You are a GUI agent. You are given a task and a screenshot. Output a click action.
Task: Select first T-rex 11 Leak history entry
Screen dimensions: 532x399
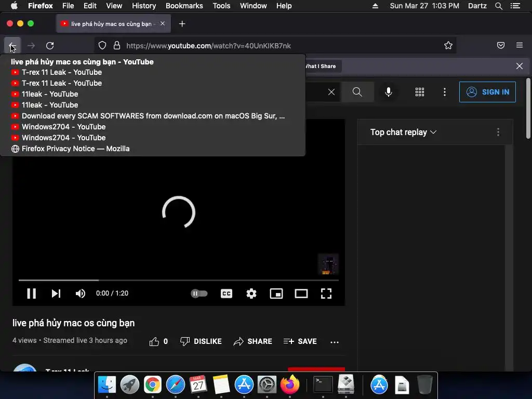click(153, 72)
